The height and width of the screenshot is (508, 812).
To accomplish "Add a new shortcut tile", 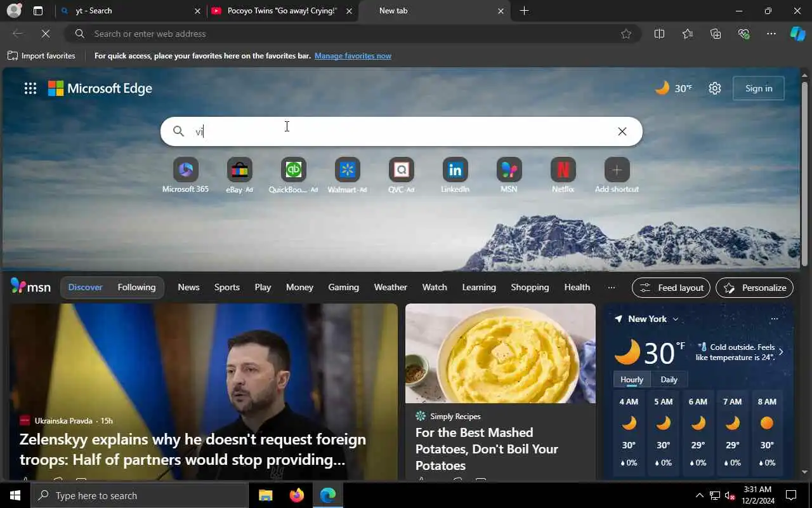I will pos(617,175).
